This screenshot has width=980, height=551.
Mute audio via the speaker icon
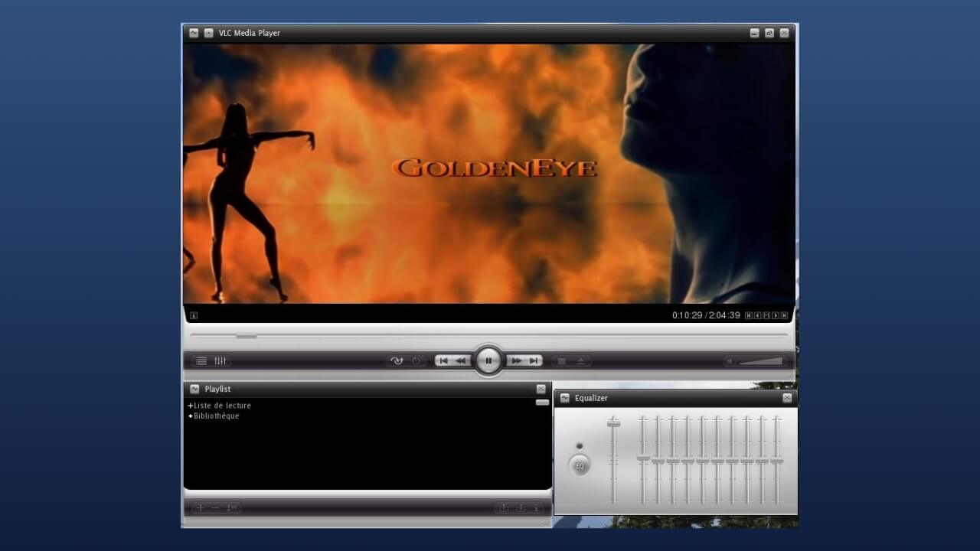coord(730,361)
